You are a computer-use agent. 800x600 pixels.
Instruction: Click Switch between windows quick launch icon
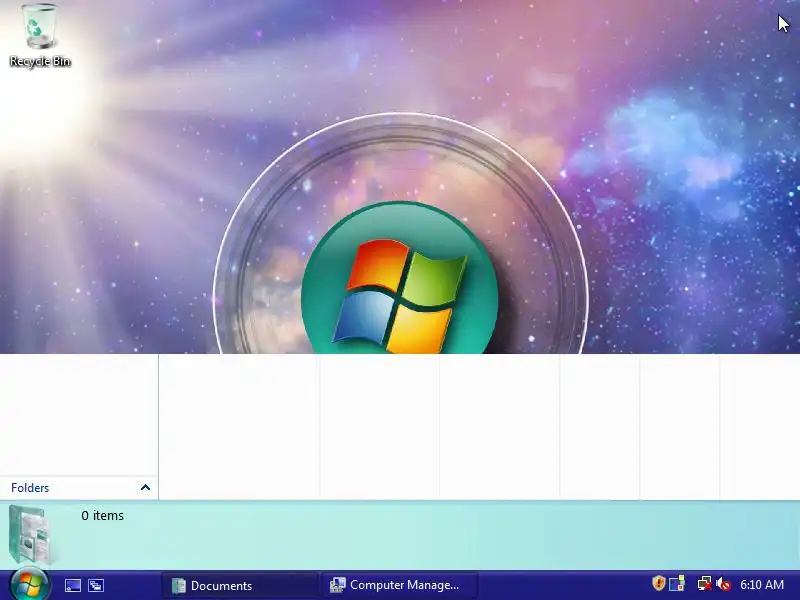(96, 585)
